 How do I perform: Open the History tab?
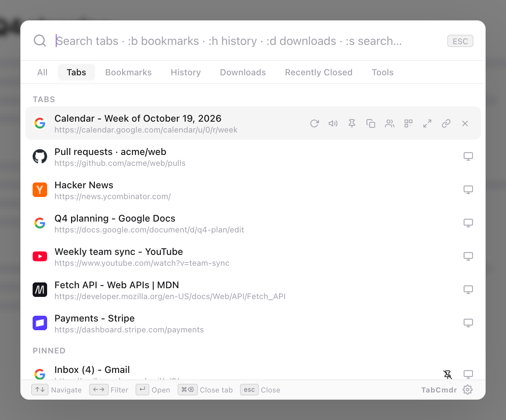[186, 72]
